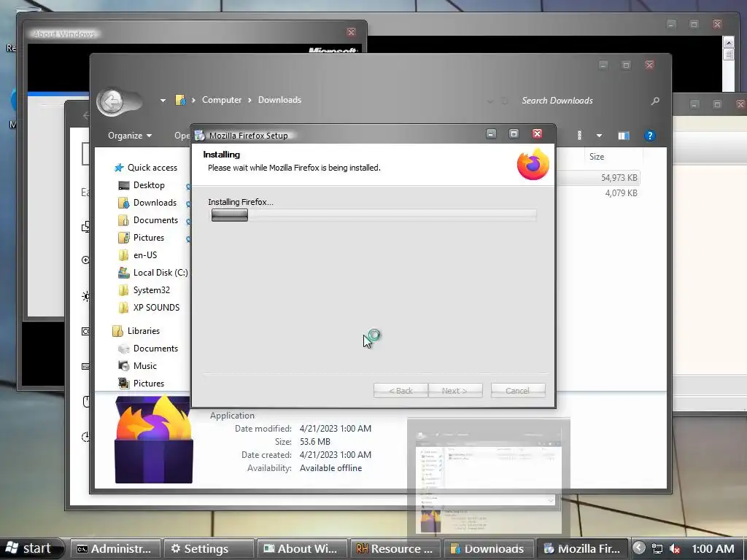
Task: Switch to Administrator command prompt taskbar item
Action: (x=115, y=548)
